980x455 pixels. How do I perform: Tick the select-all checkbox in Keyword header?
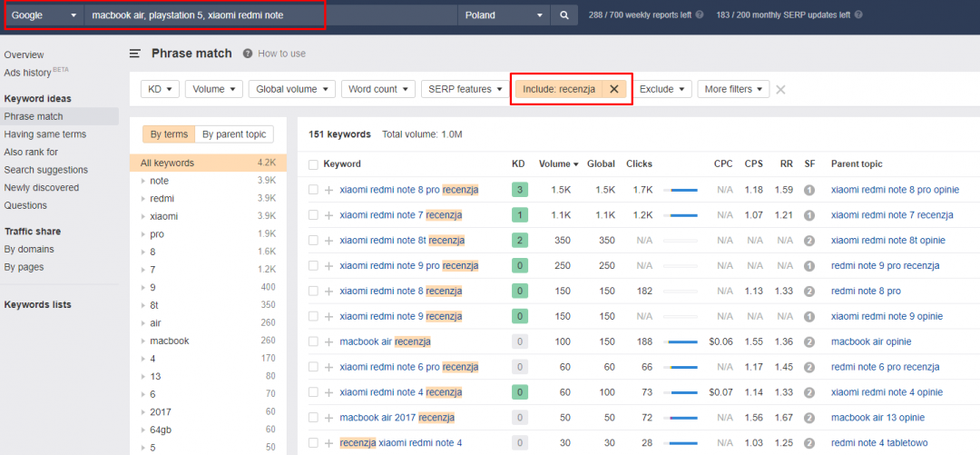(x=313, y=164)
